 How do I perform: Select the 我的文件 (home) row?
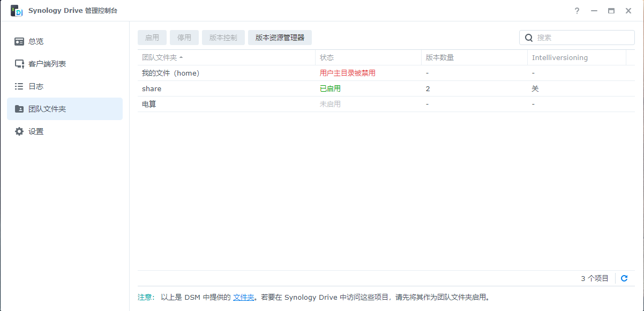pos(386,73)
